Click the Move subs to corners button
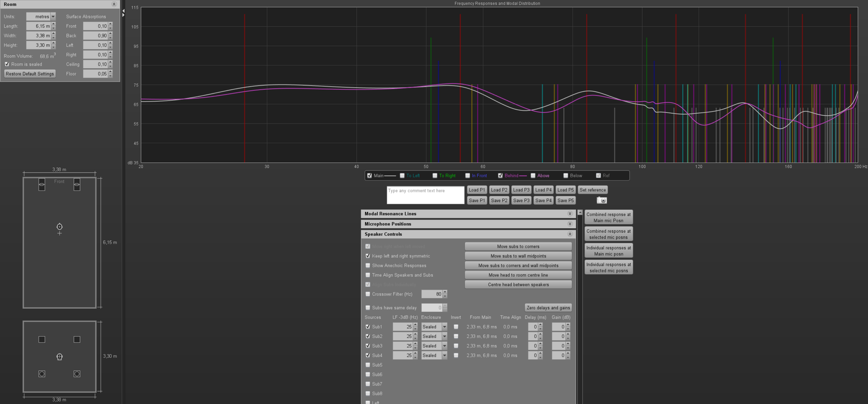The height and width of the screenshot is (404, 868). pyautogui.click(x=518, y=246)
